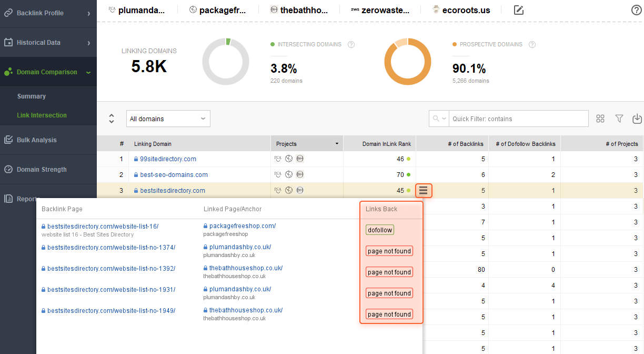Open bestsitesdirectory.com/website-list-no-1949/ backlink page

click(111, 311)
